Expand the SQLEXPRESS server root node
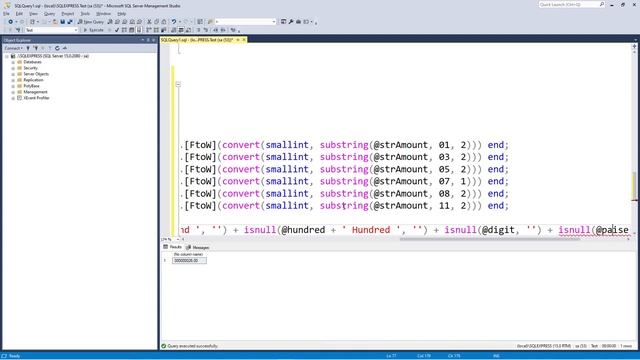 pos(7,56)
